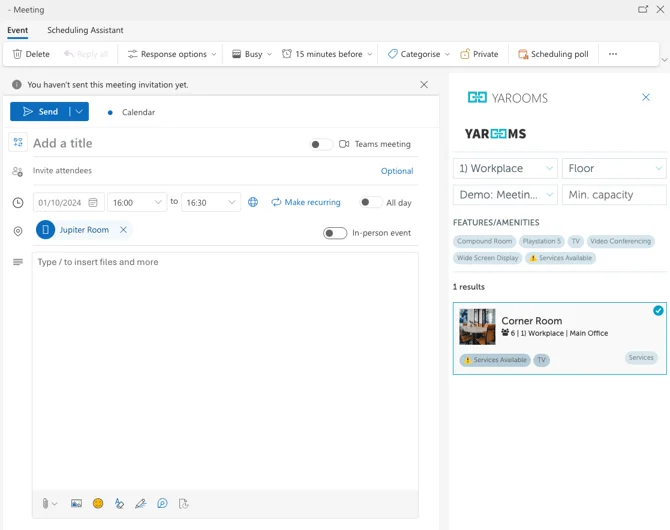Click Make recurring
This screenshot has height=530, width=670.
pyautogui.click(x=306, y=202)
